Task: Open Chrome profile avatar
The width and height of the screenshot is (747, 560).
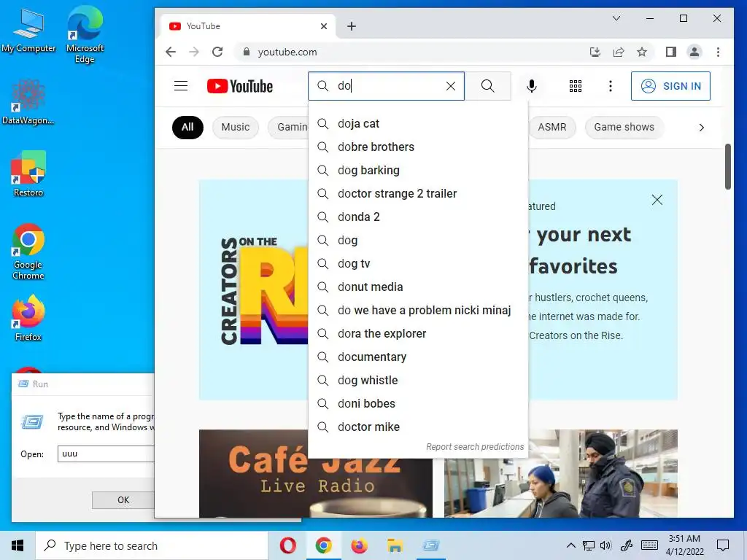Action: coord(694,52)
